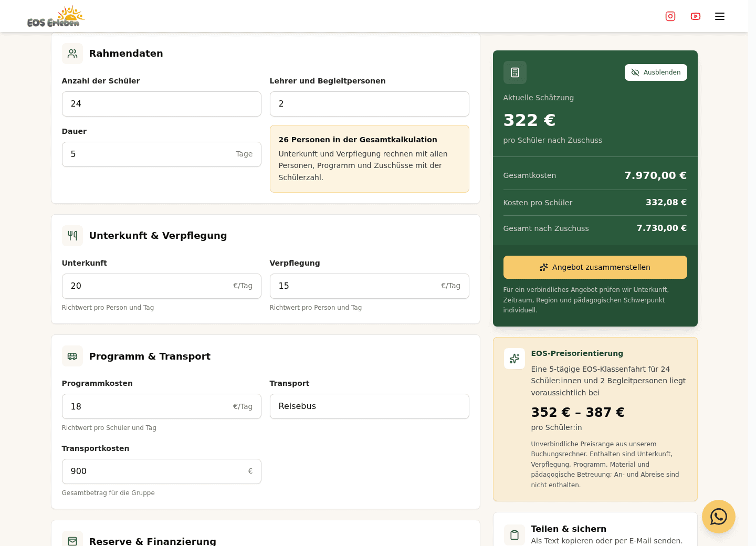Click the clipboard icon beside Teilen & sichern
756x546 pixels.
pos(514,534)
